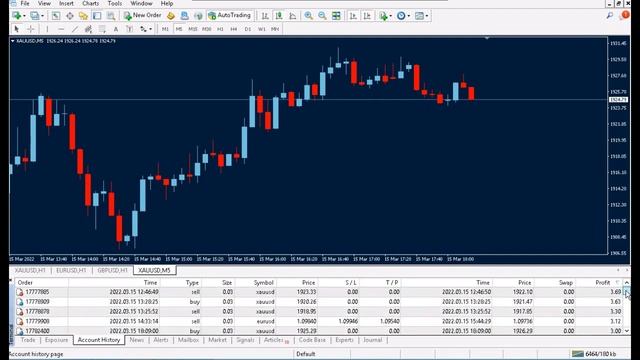Switch timeframe to M30
The height and width of the screenshot is (360, 640).
tap(207, 29)
